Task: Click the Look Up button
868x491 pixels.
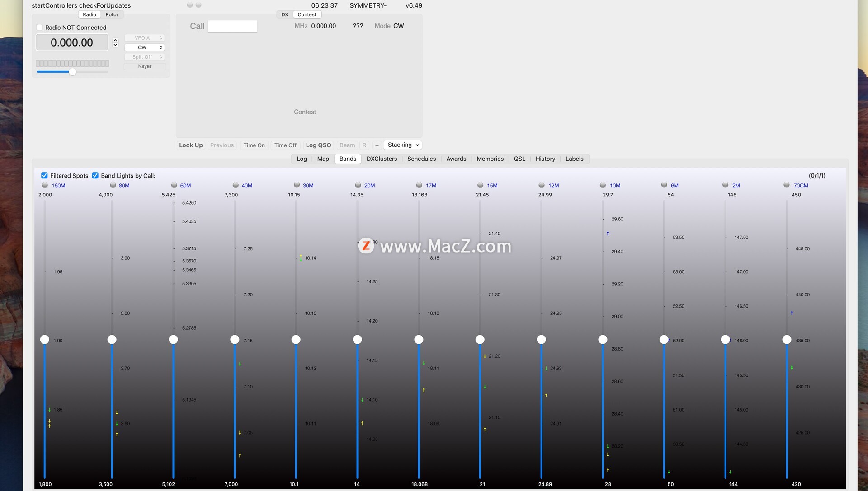Action: click(x=191, y=145)
